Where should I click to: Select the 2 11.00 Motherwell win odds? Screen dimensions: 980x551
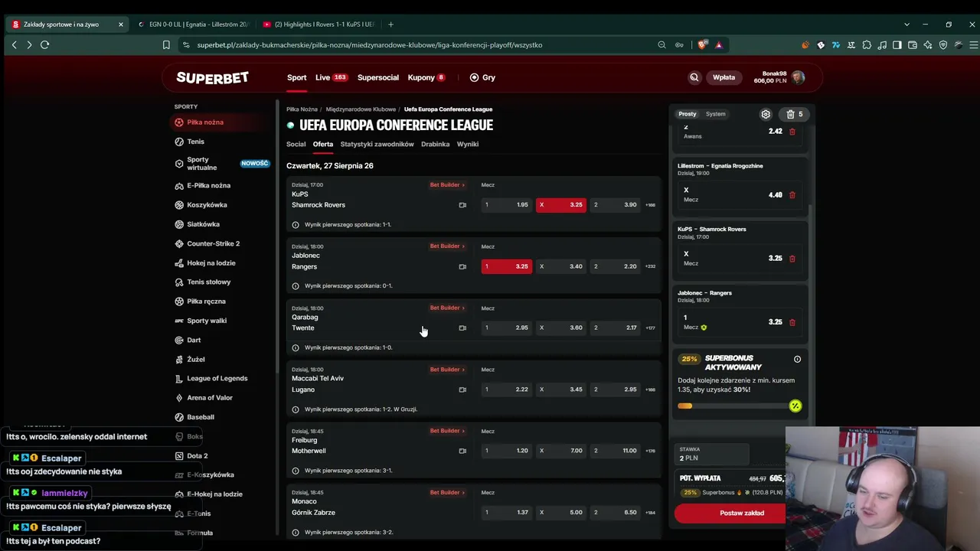(x=615, y=451)
